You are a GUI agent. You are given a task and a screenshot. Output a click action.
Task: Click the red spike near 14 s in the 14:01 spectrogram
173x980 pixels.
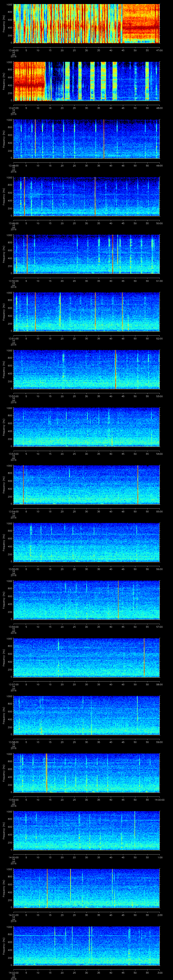pyautogui.click(x=47, y=888)
